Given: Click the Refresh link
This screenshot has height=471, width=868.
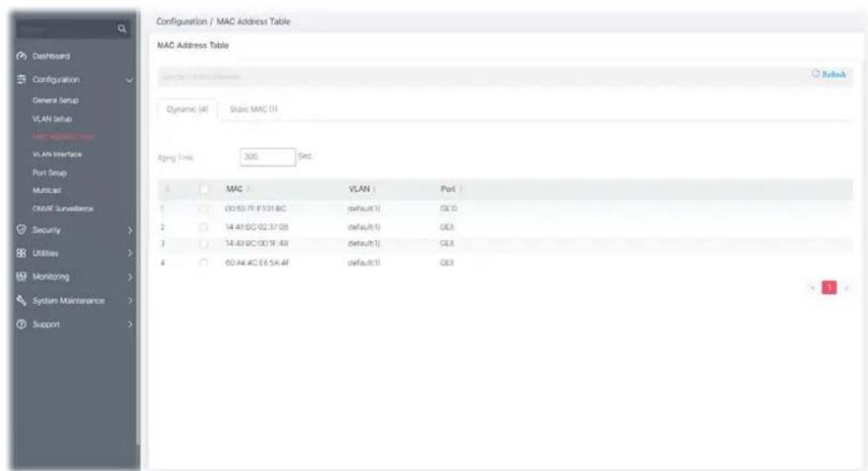Looking at the screenshot, I should click(x=834, y=74).
